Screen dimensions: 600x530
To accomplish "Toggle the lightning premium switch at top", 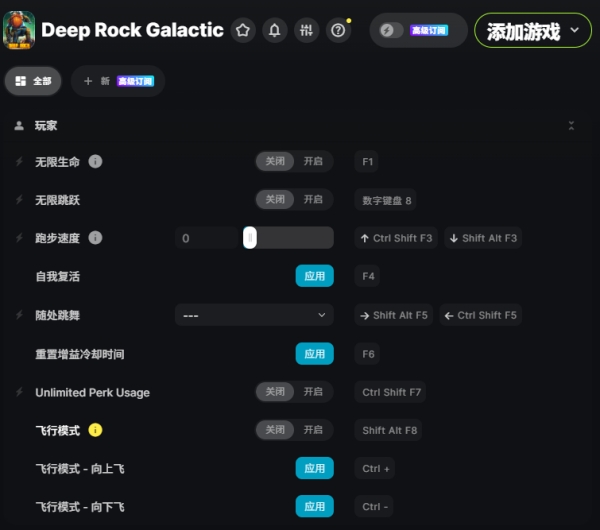I will click(x=392, y=31).
